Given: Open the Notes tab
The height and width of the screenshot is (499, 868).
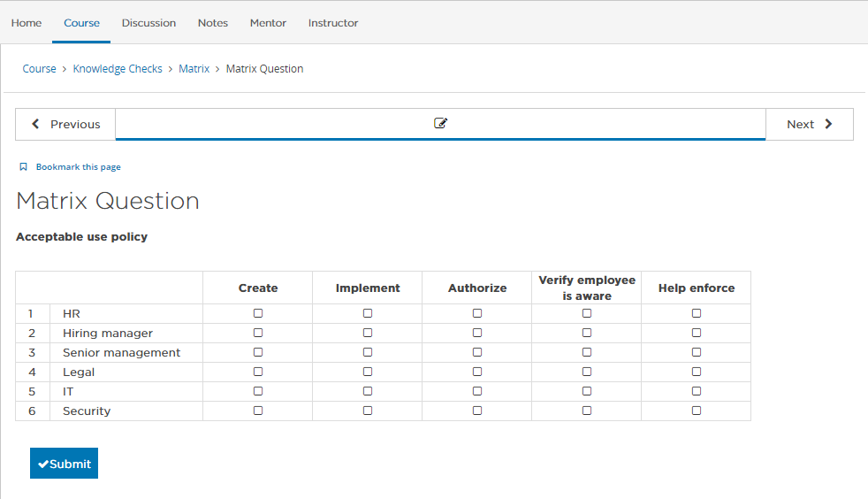Looking at the screenshot, I should 213,23.
